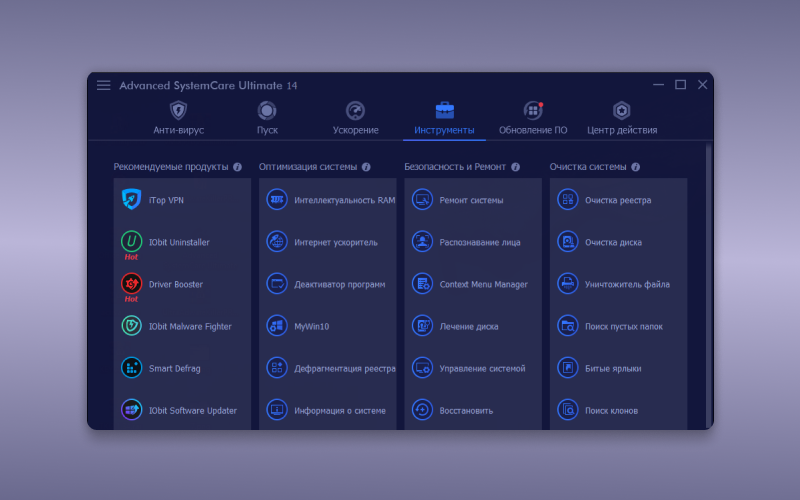800x500 pixels.
Task: Click the Очистка диска icon
Action: click(x=568, y=241)
